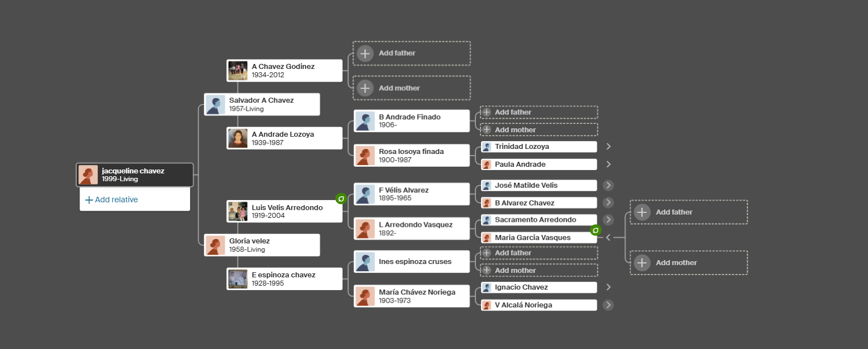Click the green leaf hint on Maria Garcia Vasques
Viewport: 868px width, 349px height.
(596, 230)
